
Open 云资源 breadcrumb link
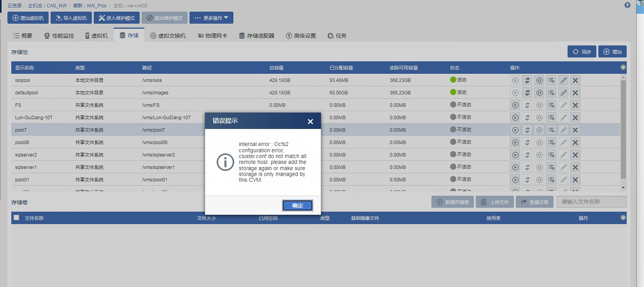(x=15, y=5)
